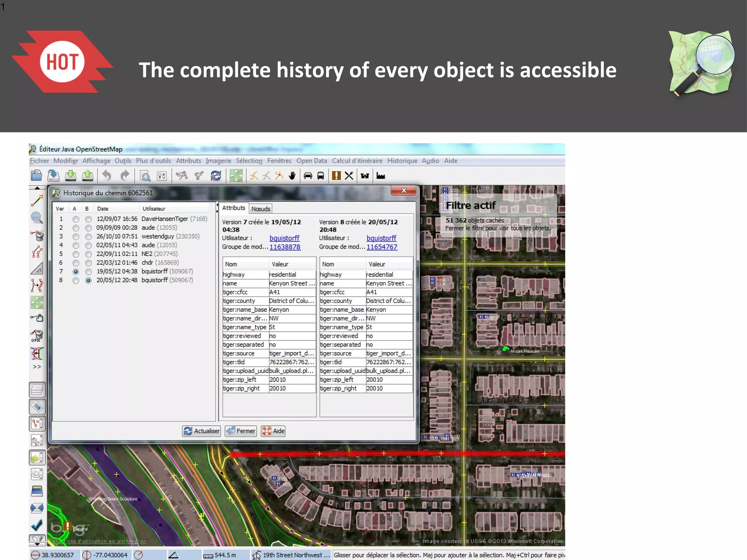The width and height of the screenshot is (747, 560).
Task: Click the black hand toolbar icon
Action: point(292,176)
